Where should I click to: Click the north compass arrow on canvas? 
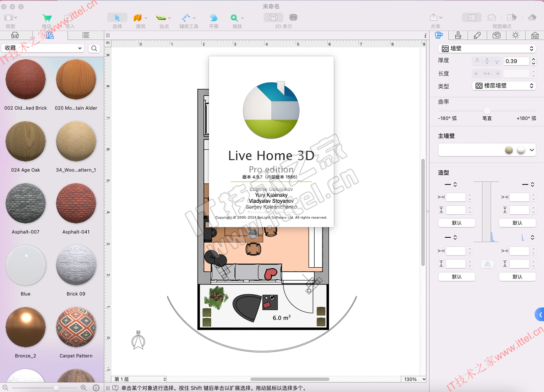138,340
